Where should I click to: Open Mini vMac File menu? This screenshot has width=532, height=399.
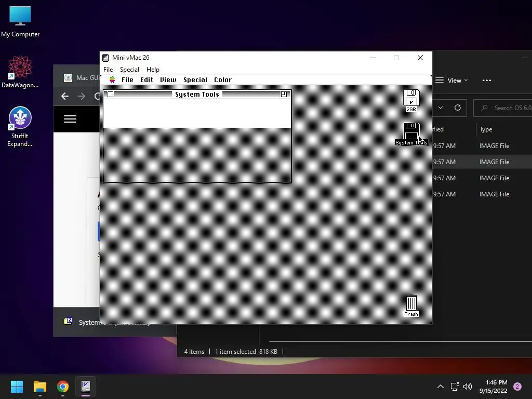(108, 70)
